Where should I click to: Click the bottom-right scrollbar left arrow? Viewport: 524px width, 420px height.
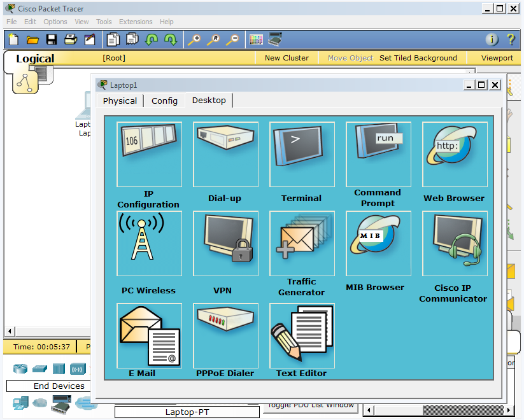pyautogui.click(x=368, y=410)
